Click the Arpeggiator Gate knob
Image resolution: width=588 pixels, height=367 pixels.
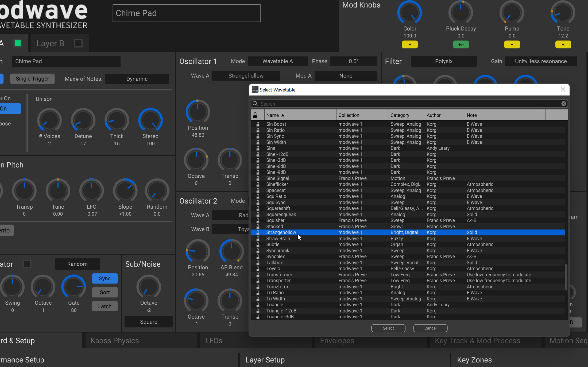click(74, 287)
